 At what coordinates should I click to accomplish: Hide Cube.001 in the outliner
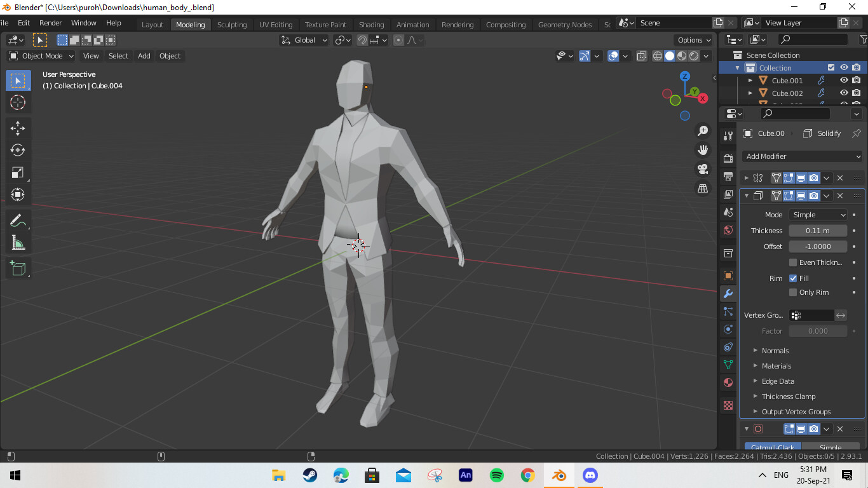[843, 80]
